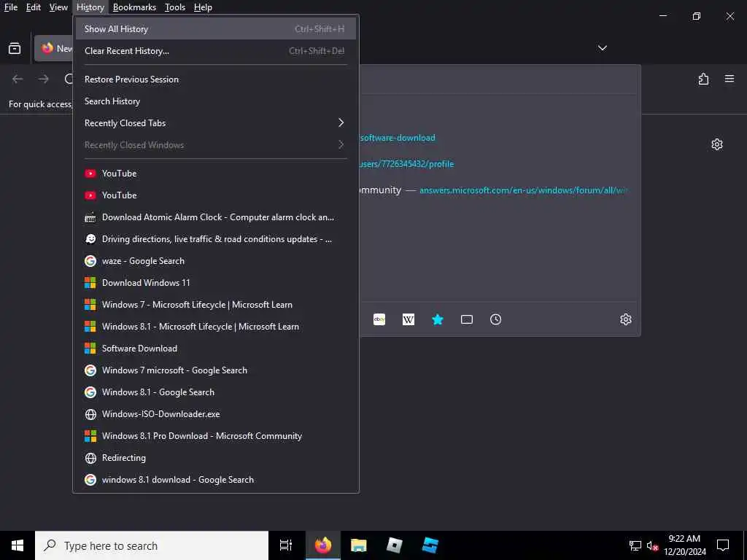Open windows 8.1 download Google Search entry

coord(215,481)
